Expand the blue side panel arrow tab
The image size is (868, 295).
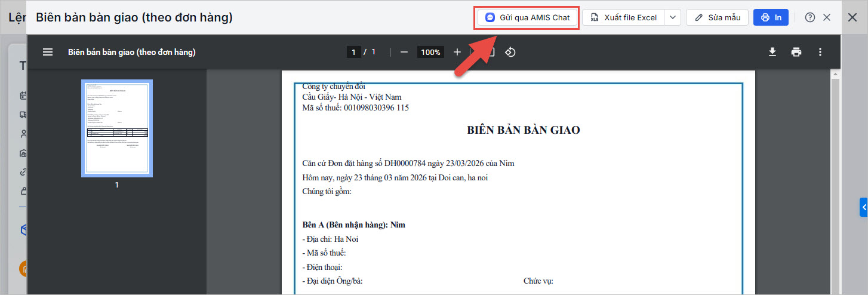click(864, 207)
